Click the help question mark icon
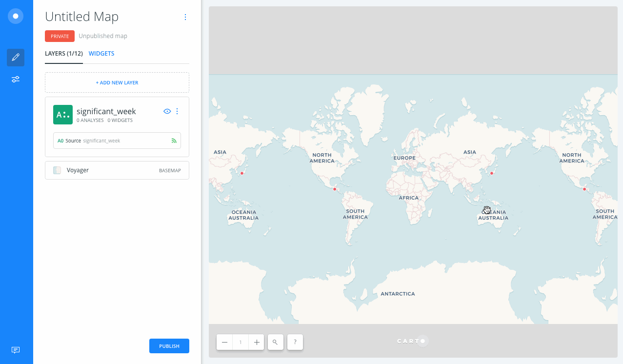This screenshot has height=364, width=623. point(295,342)
